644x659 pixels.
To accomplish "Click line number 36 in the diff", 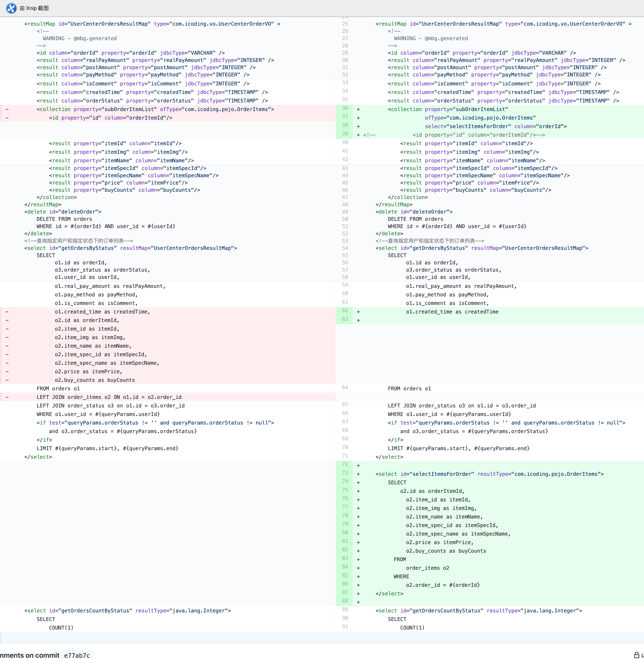I will coord(345,108).
